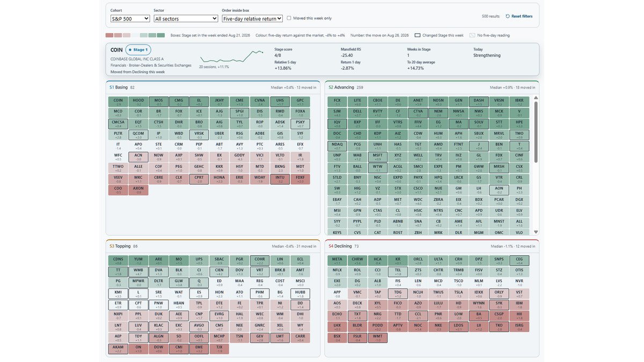
Task: Tick the Moved this week only checkbox
Action: coord(289,18)
